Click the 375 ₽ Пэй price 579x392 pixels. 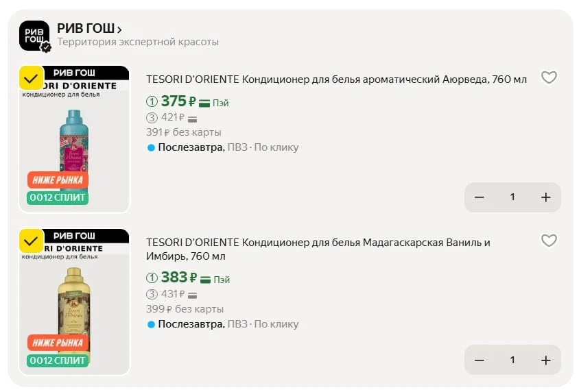point(179,101)
